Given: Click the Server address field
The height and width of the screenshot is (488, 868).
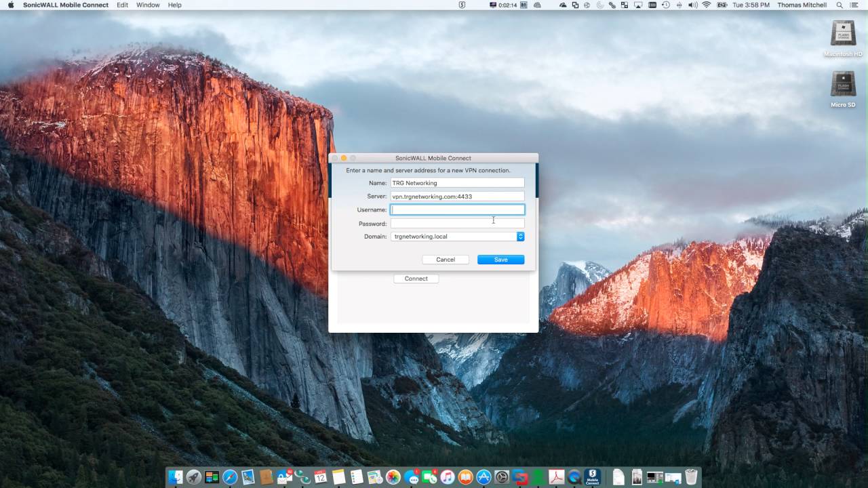Looking at the screenshot, I should [x=457, y=197].
